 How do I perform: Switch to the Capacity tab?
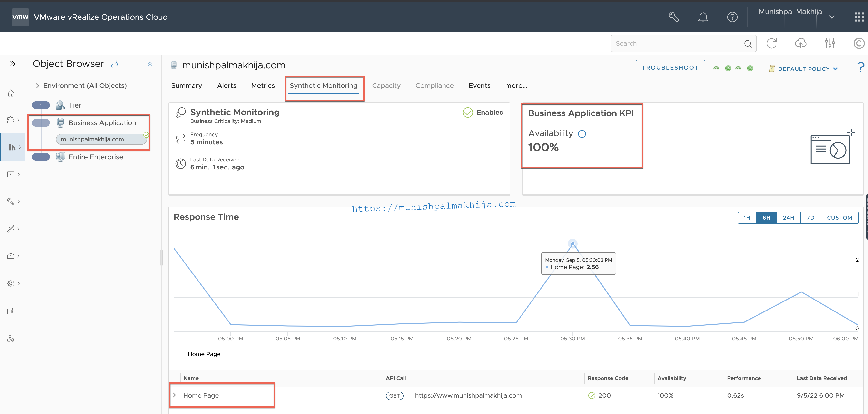pos(386,86)
